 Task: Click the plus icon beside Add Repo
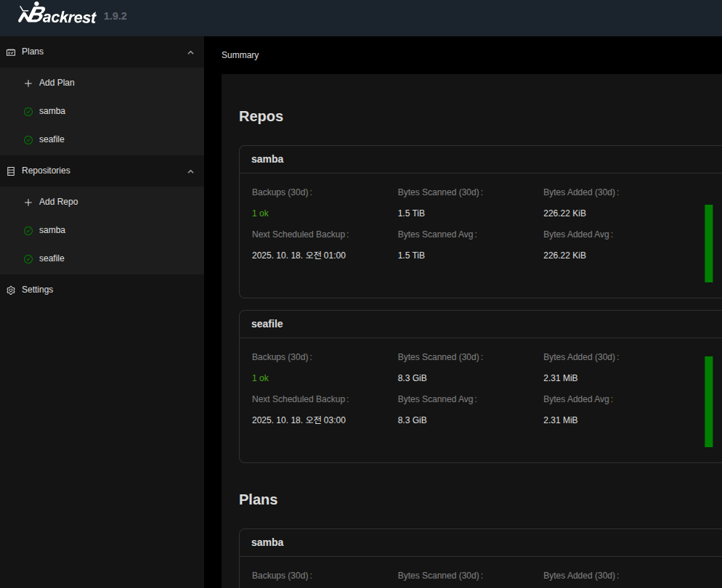pyautogui.click(x=28, y=203)
